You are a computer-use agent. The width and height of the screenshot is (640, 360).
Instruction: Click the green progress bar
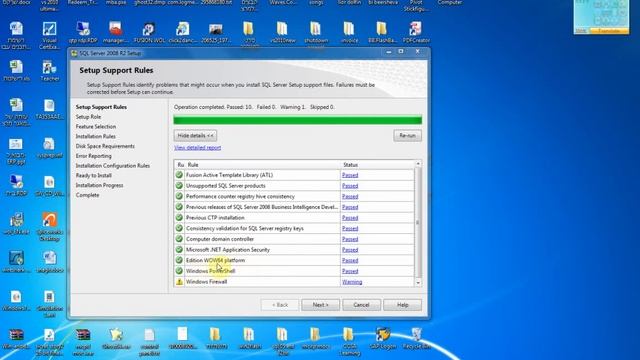(x=298, y=120)
